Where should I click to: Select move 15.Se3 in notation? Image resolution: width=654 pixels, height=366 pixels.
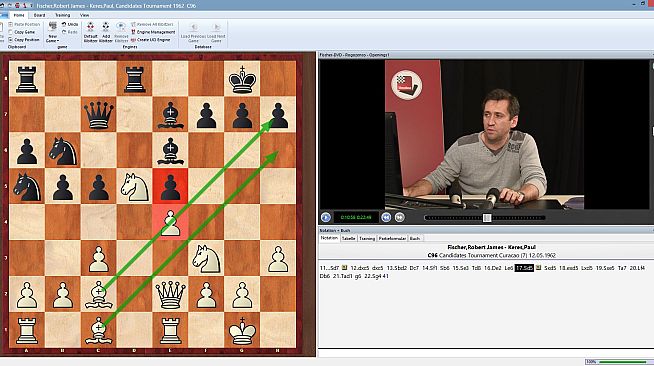tap(460, 268)
